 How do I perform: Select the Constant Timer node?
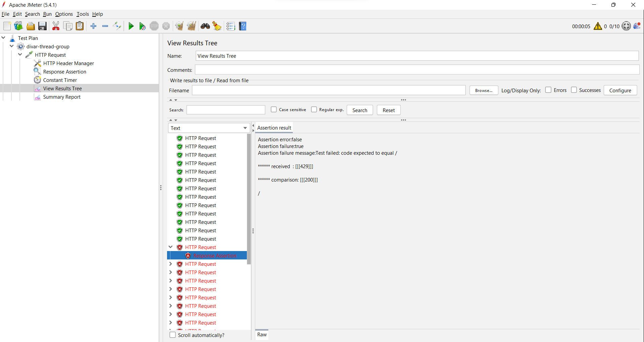60,80
